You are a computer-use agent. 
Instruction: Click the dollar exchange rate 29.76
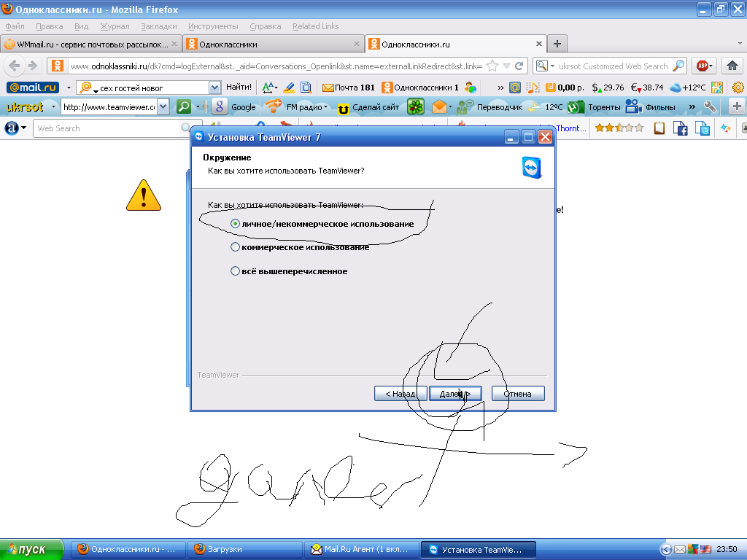(x=608, y=87)
